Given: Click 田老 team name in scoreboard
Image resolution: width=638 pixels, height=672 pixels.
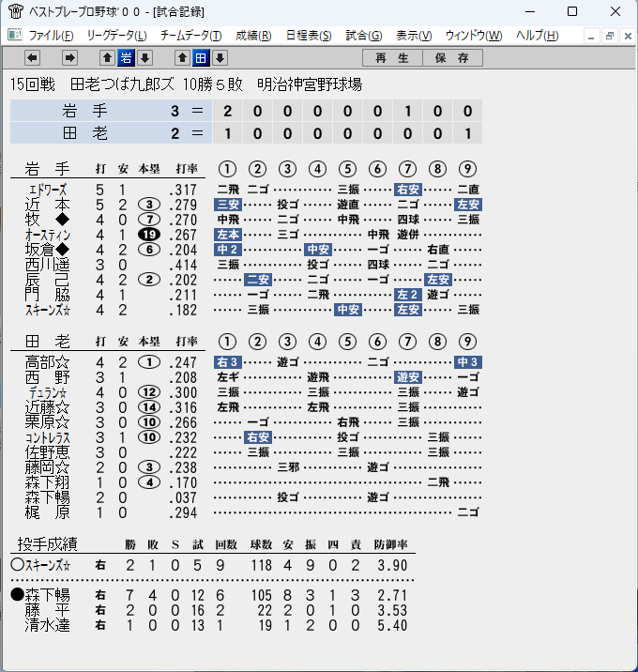Looking at the screenshot, I should 84,133.
